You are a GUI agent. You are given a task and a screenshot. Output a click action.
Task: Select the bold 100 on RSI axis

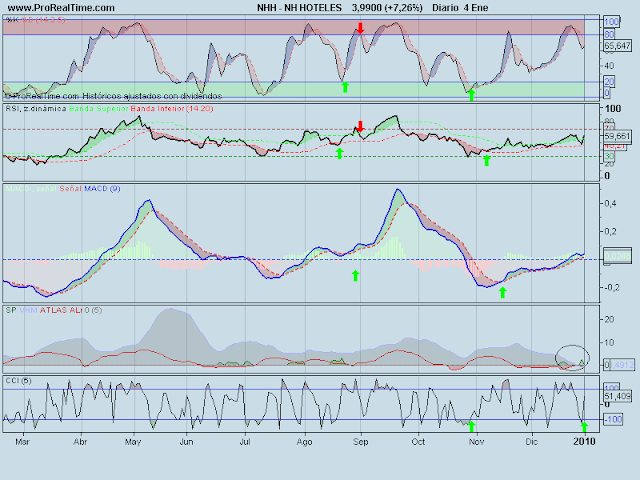pos(613,109)
